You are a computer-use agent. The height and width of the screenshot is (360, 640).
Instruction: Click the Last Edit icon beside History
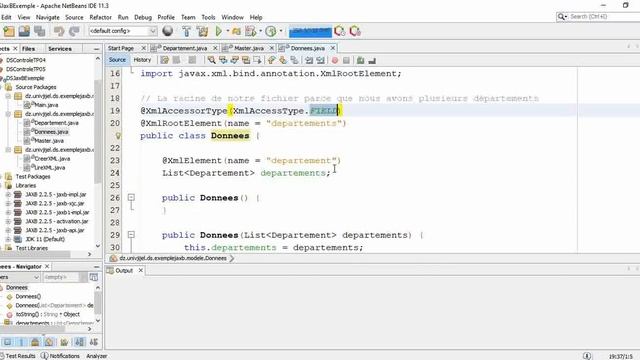click(x=164, y=60)
